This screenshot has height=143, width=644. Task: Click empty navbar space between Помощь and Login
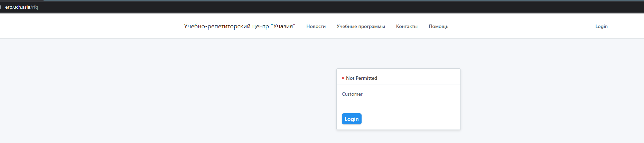(x=519, y=26)
